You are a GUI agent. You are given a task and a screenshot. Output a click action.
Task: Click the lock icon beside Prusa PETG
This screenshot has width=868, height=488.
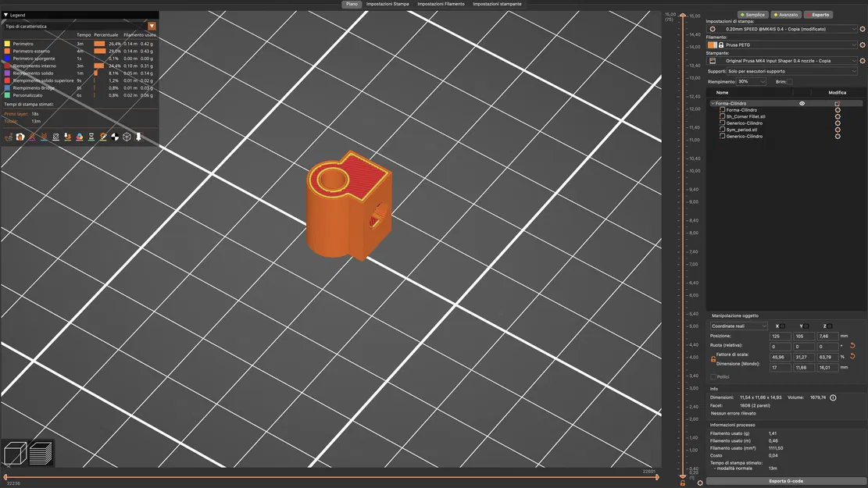(x=721, y=45)
